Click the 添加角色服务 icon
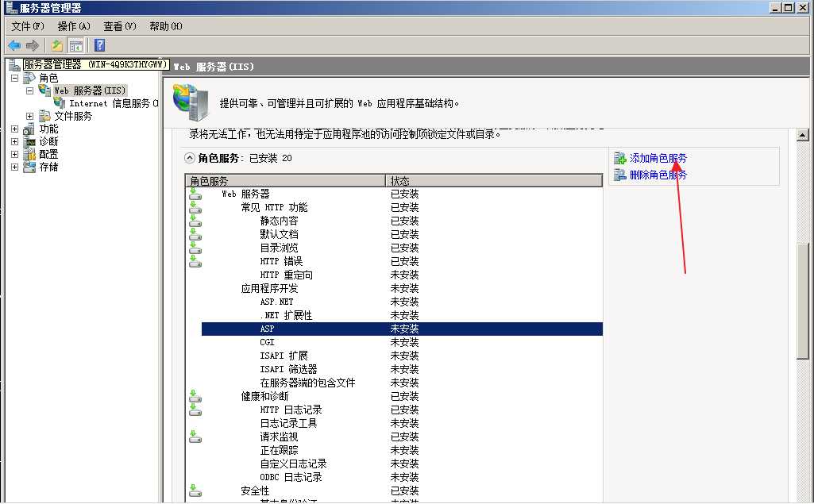This screenshot has width=814, height=504. pyautogui.click(x=620, y=158)
